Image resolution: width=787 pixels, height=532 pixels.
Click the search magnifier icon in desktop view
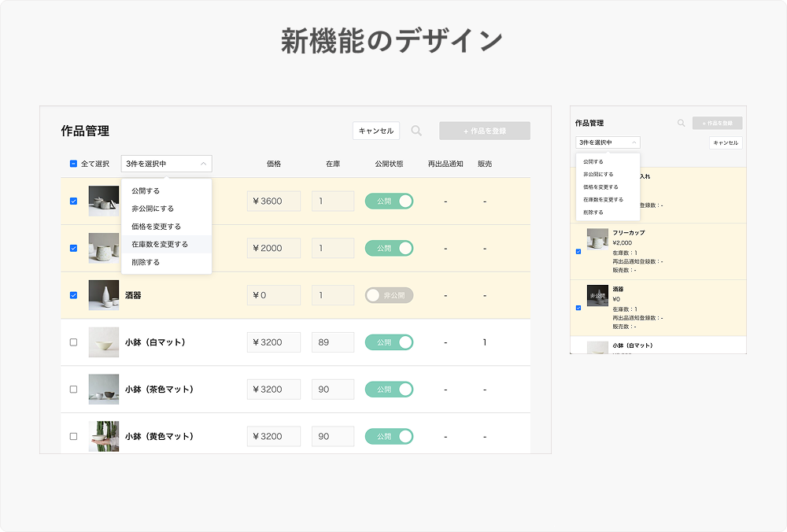(416, 131)
